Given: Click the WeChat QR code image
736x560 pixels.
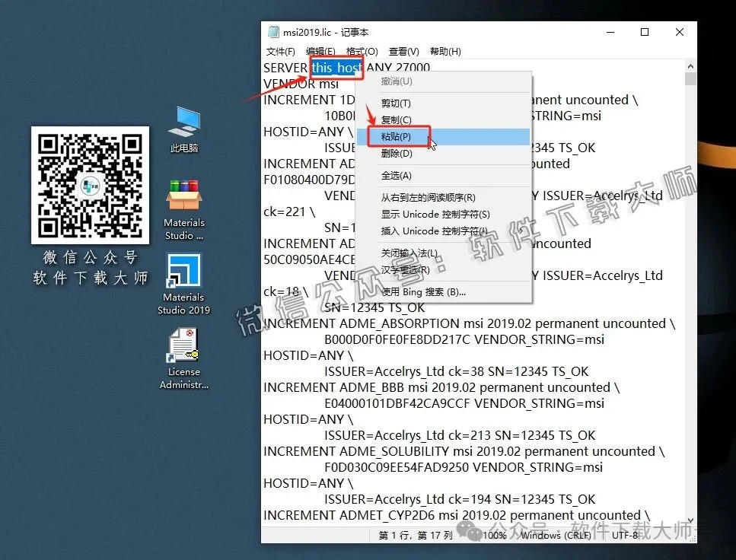Looking at the screenshot, I should pyautogui.click(x=90, y=186).
